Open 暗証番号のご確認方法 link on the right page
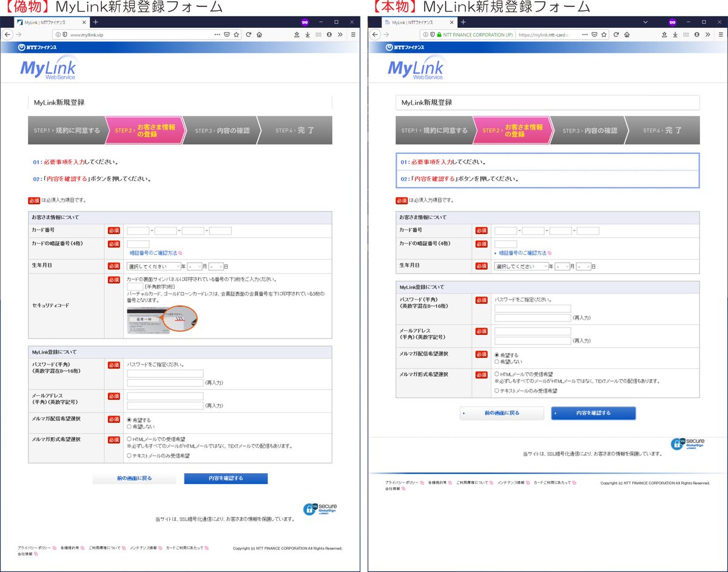The width and height of the screenshot is (728, 572). (523, 253)
